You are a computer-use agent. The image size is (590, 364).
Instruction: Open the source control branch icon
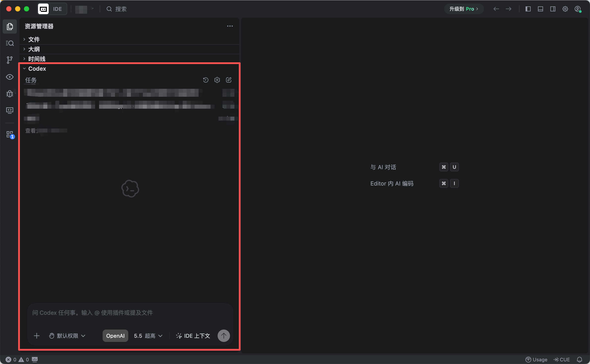10,60
